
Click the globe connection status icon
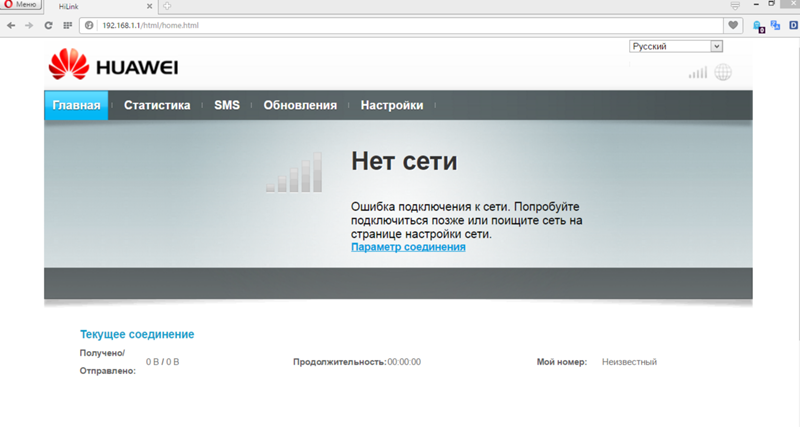coord(722,72)
